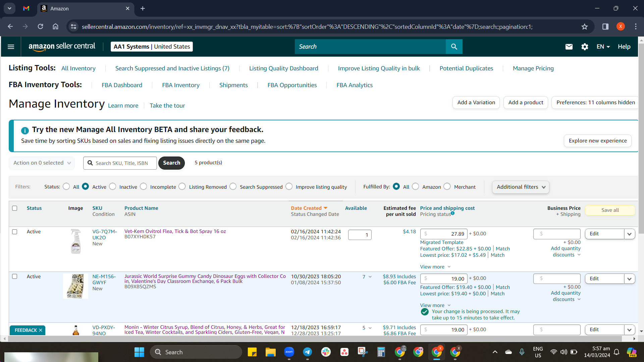Expand available quantity 7 chevron
Image resolution: width=644 pixels, height=362 pixels.
click(x=370, y=277)
